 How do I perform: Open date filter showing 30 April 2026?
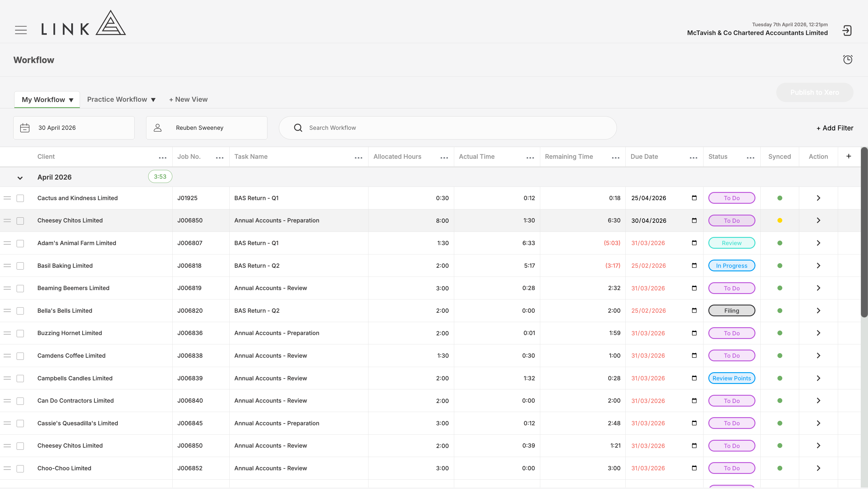[74, 128]
